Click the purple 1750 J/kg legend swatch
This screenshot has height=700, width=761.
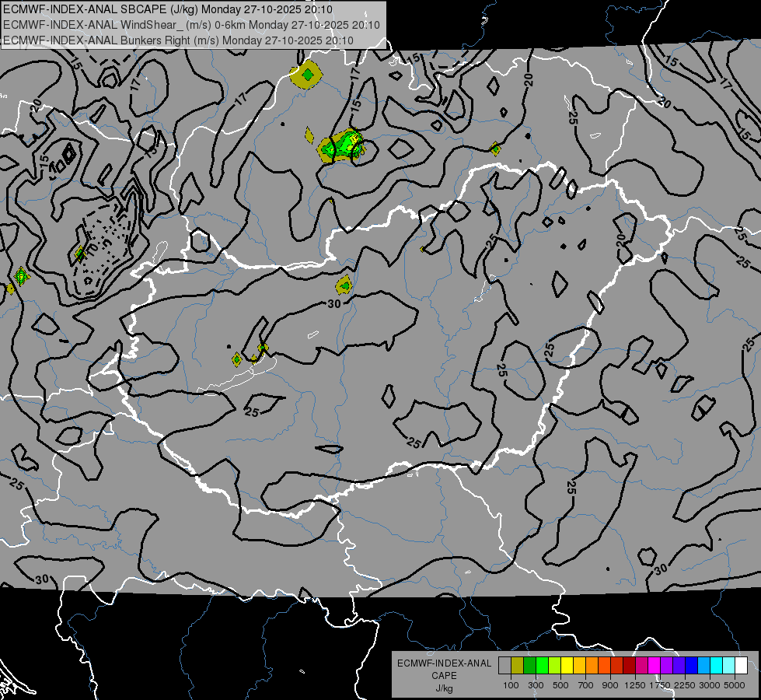tap(667, 665)
